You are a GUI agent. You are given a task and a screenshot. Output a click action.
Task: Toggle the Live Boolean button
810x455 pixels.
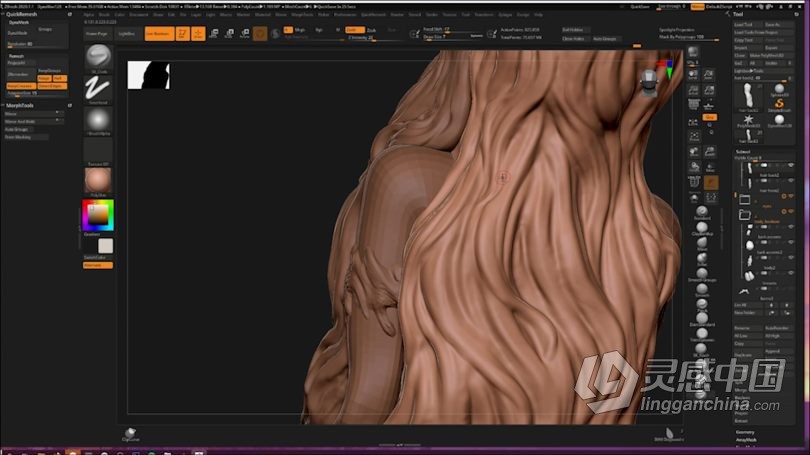(159, 34)
